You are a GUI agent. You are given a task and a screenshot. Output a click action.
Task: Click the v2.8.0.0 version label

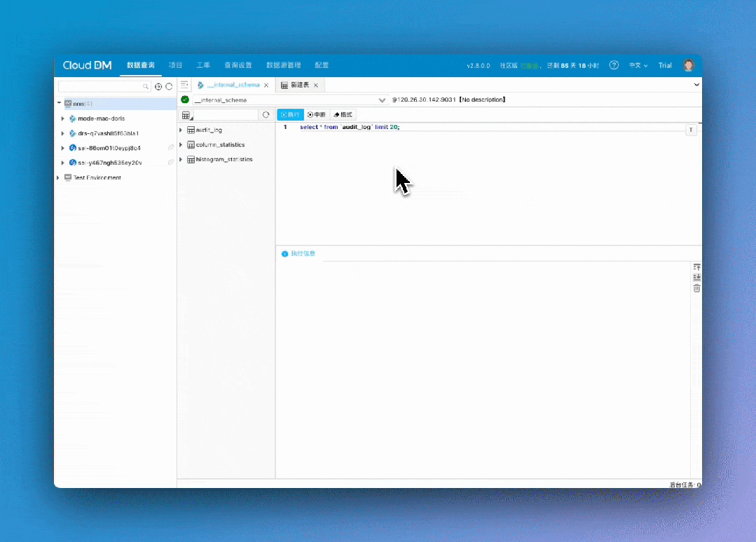[x=478, y=66]
